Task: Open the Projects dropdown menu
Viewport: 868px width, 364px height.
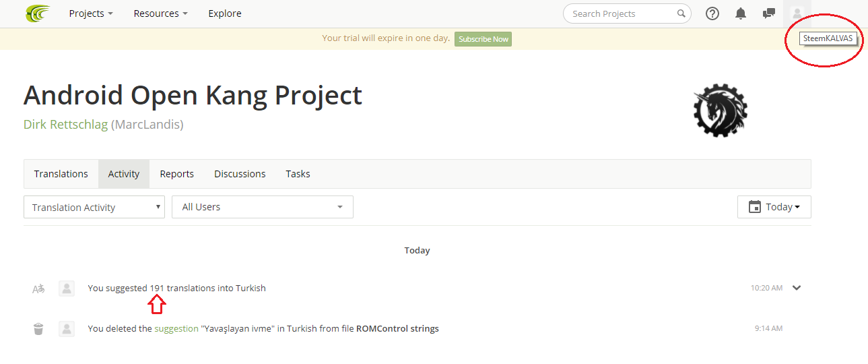Action: pos(91,13)
